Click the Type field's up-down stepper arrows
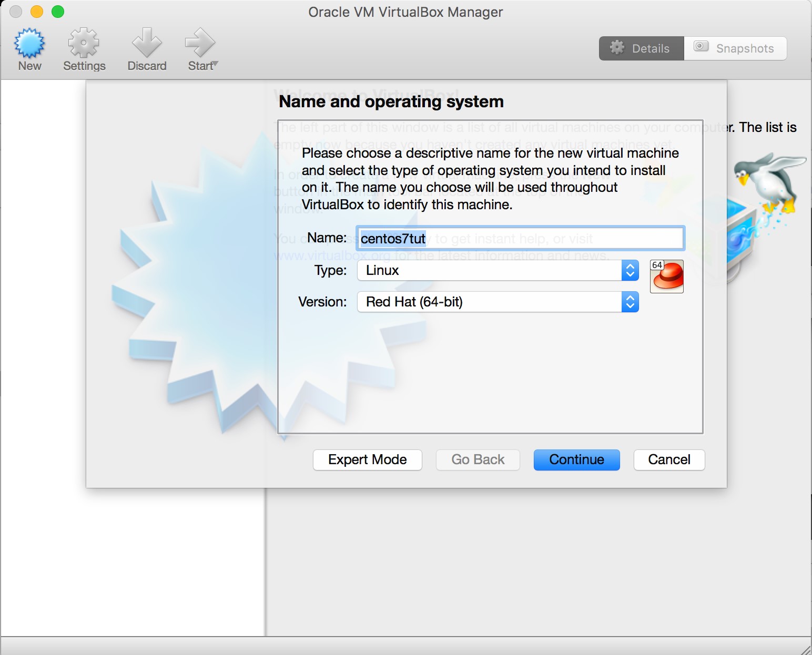 point(630,270)
